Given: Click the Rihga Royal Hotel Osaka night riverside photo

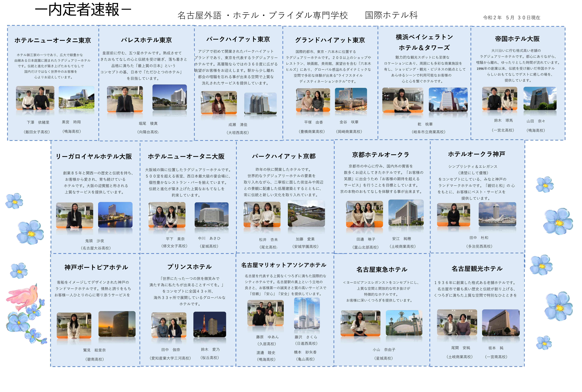Looking at the screenshot, I should (115, 215).
